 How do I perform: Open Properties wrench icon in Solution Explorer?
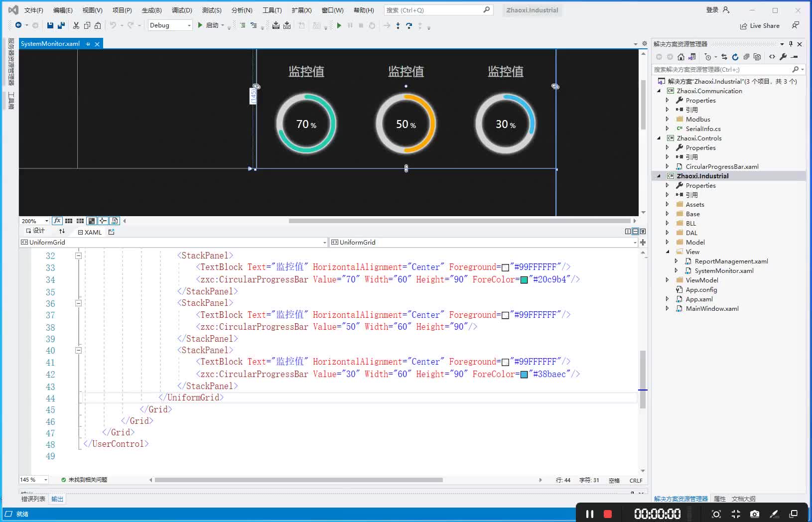click(783, 57)
